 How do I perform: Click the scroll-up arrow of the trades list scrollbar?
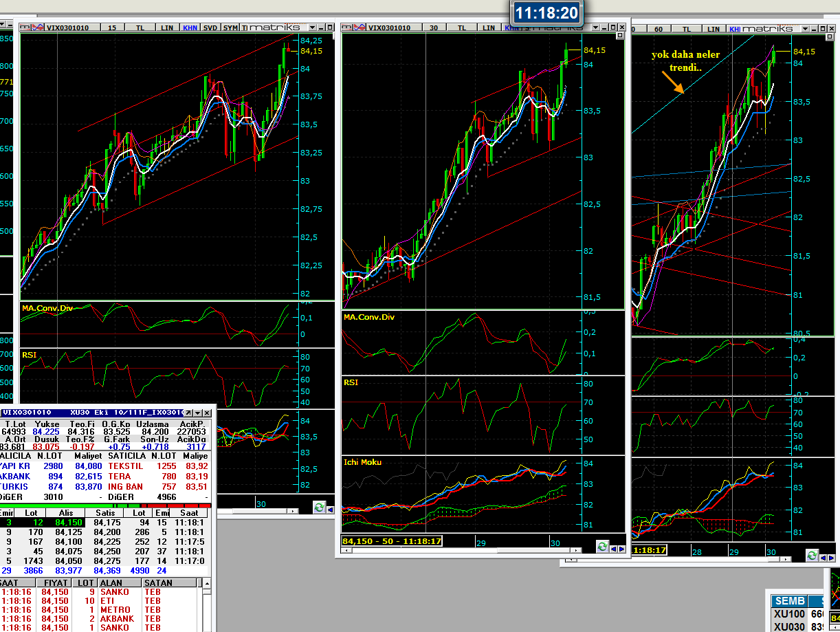click(206, 583)
